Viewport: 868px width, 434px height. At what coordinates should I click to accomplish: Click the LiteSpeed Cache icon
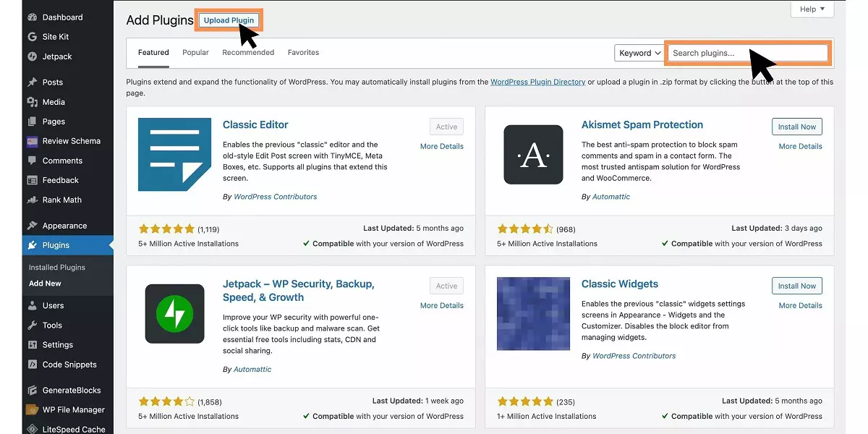32,429
